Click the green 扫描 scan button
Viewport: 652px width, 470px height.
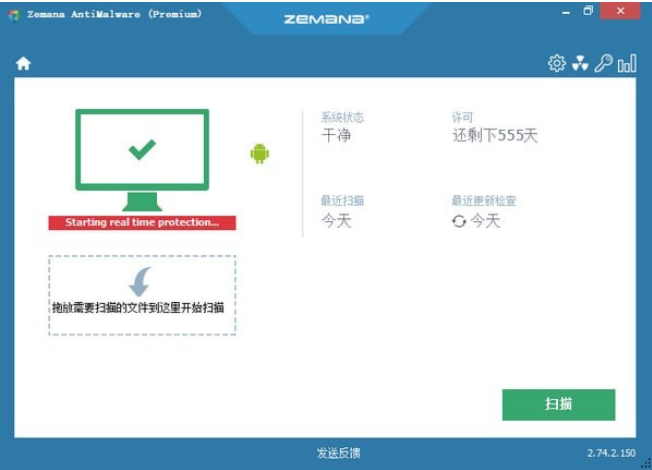point(558,405)
